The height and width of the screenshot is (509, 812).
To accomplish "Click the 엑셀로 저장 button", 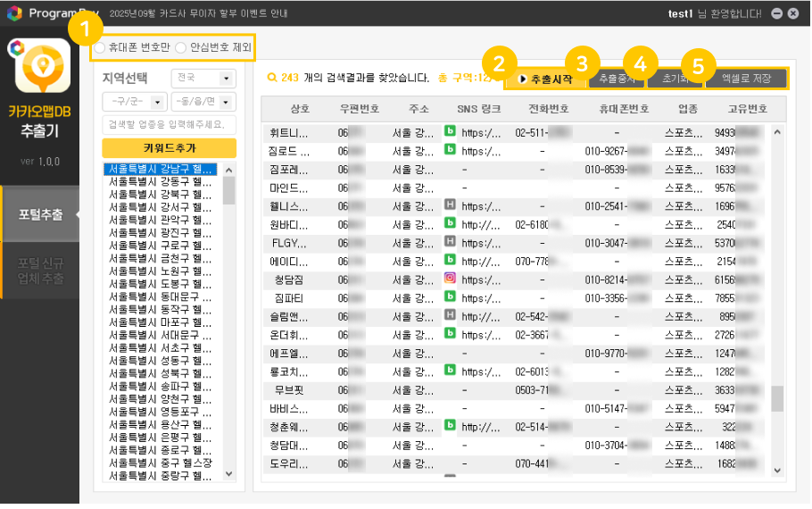I will click(x=746, y=79).
